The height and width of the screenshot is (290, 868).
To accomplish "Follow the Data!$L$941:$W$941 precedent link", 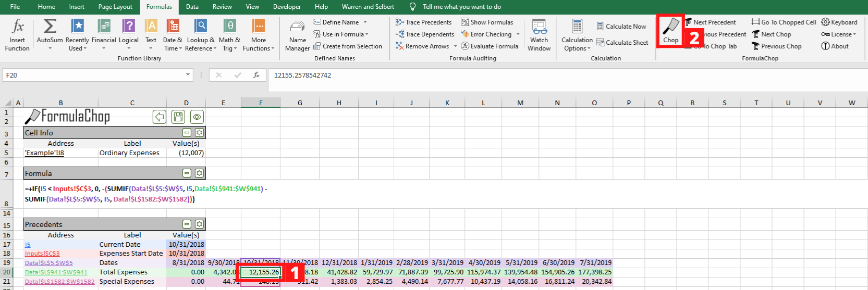I will [x=56, y=272].
